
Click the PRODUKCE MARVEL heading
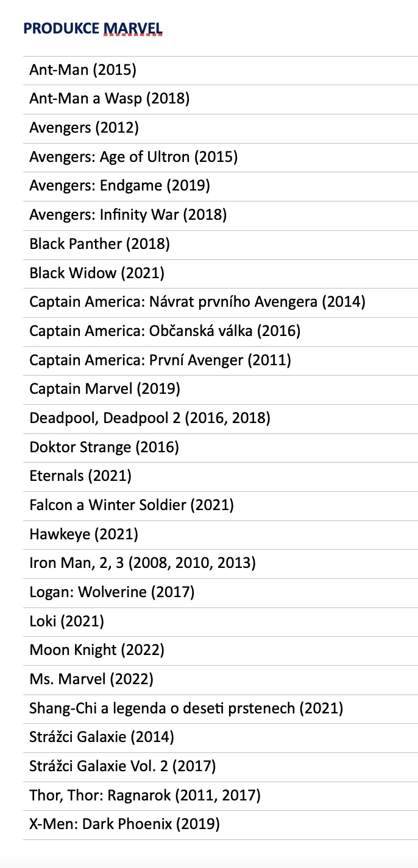(93, 29)
